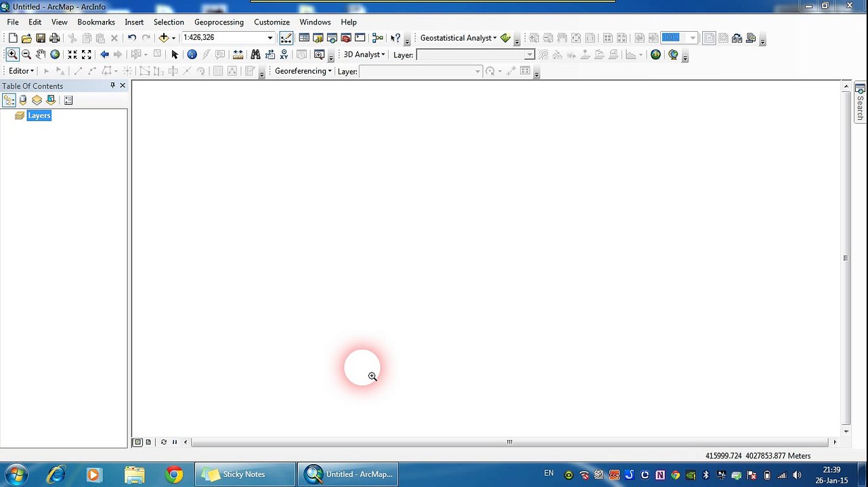Open the map scale dropdown
Viewport: 868px width, 487px height.
pos(269,38)
